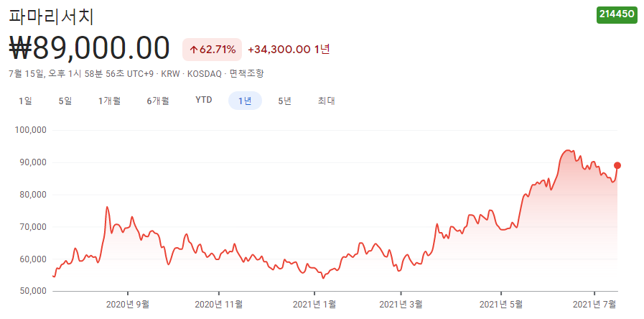
Task: Click the 파마리서치 stock title
Action: [52, 18]
